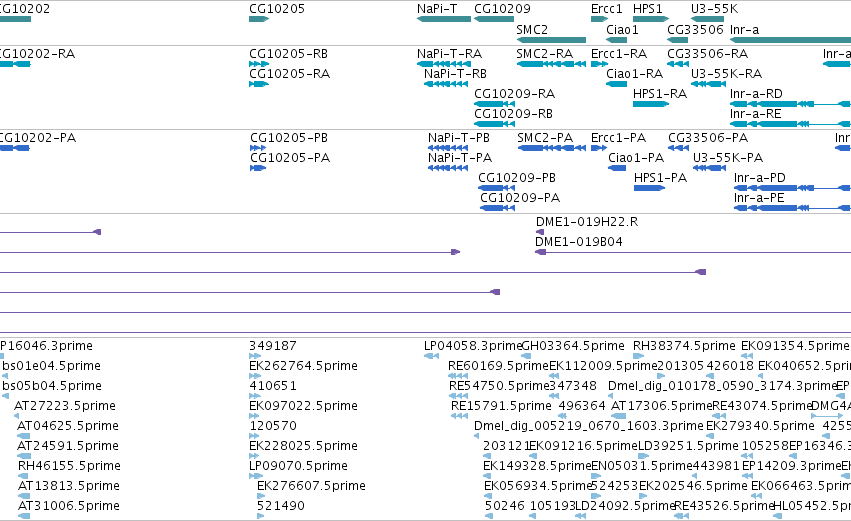Click the Inr-a-RE transcript label
The image size is (851, 521).
[x=755, y=114]
